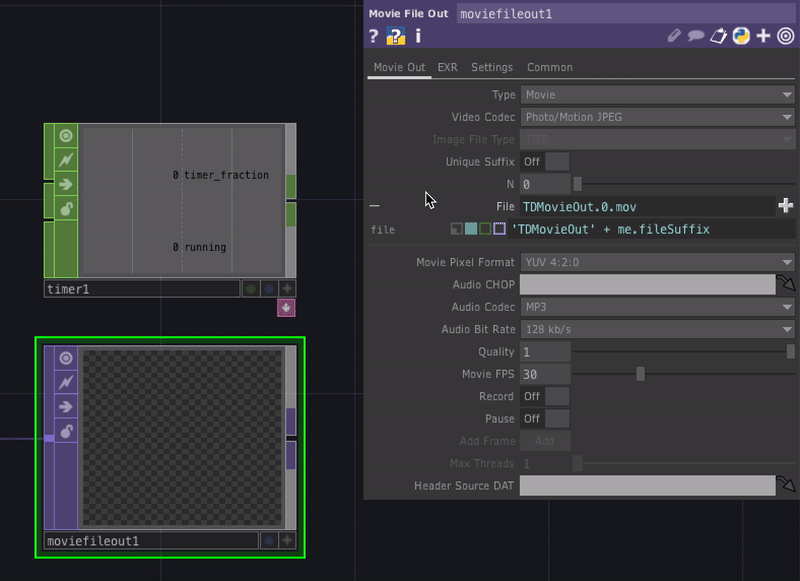Click the Add Frame button
Screen dimensions: 800x581
tap(545, 441)
